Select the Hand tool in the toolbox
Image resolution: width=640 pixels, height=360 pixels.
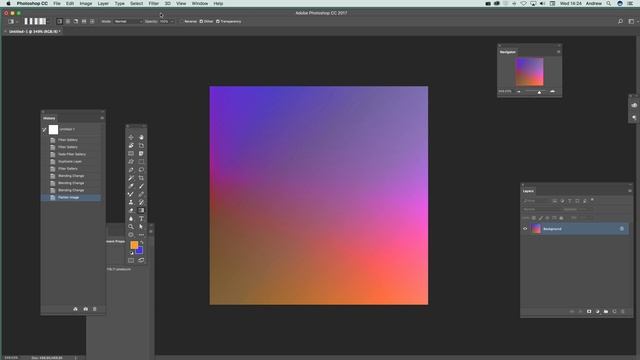(141, 138)
